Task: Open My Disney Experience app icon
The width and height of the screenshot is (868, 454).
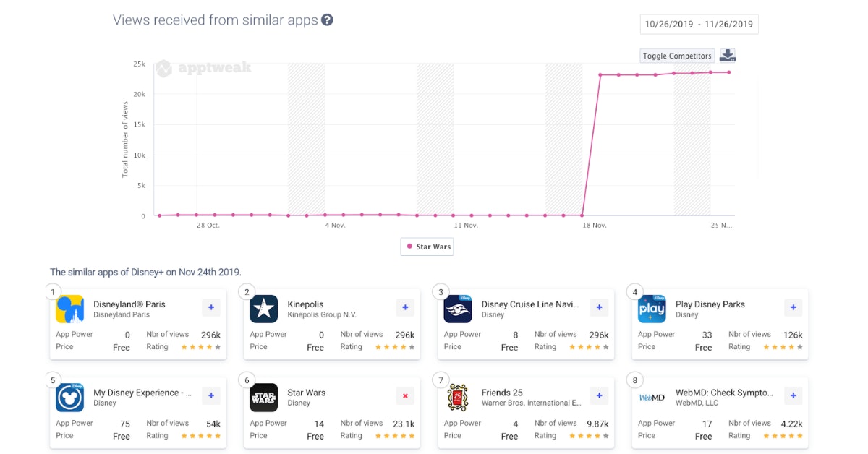Action: click(x=70, y=398)
